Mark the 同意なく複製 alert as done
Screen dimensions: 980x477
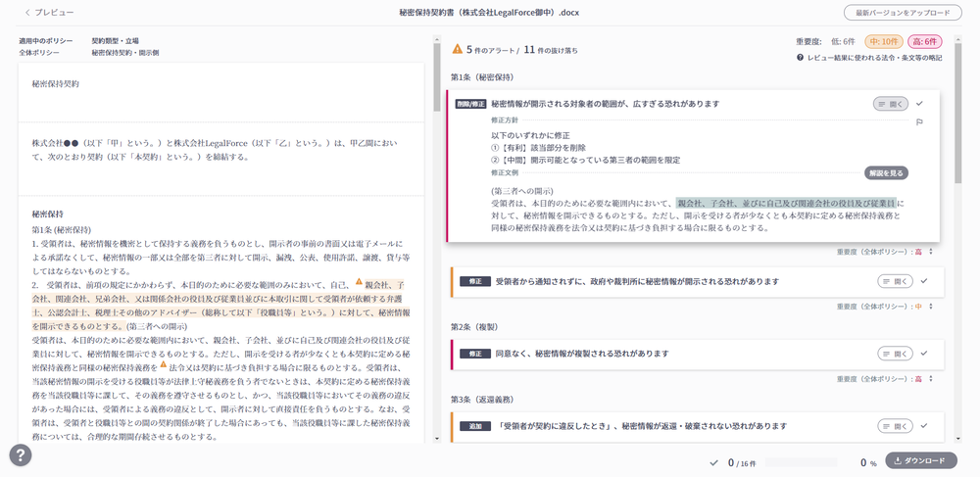click(921, 353)
